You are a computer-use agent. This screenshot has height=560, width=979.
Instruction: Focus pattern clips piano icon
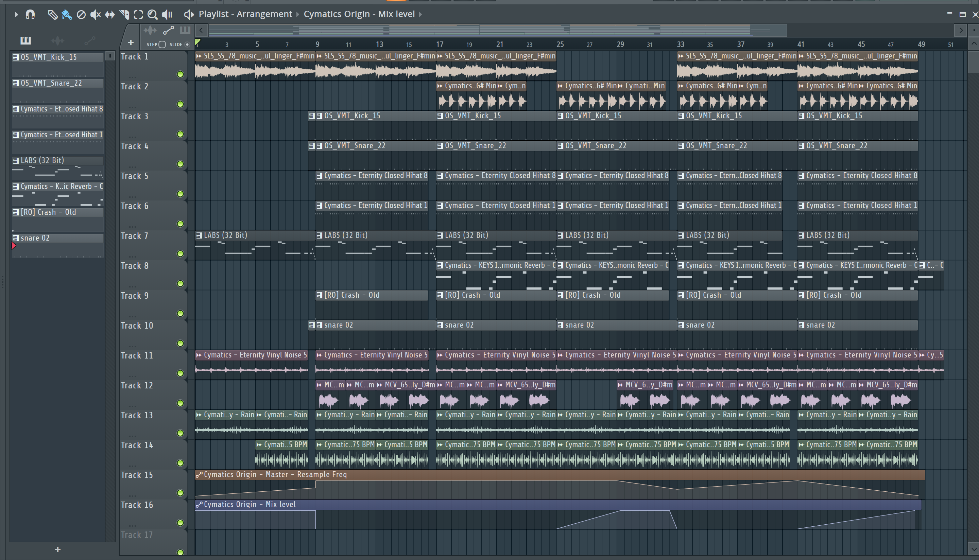tap(185, 30)
